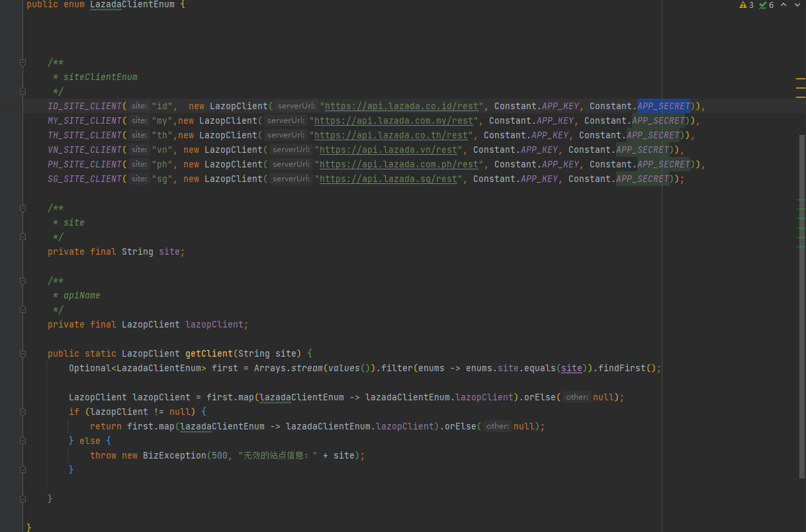Fold the else block in getClient

[x=23, y=441]
